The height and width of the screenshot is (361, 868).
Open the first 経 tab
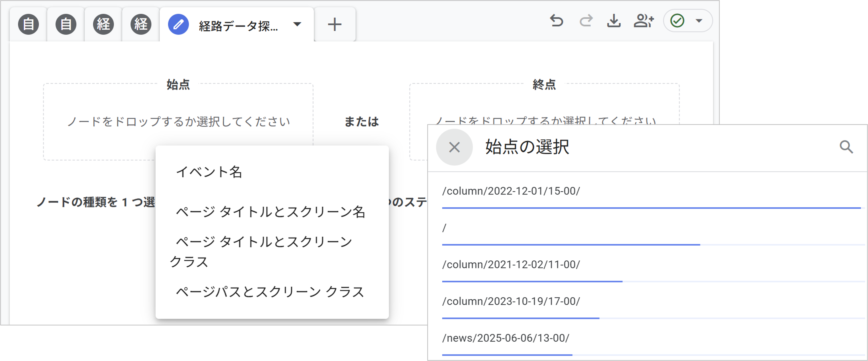(103, 24)
